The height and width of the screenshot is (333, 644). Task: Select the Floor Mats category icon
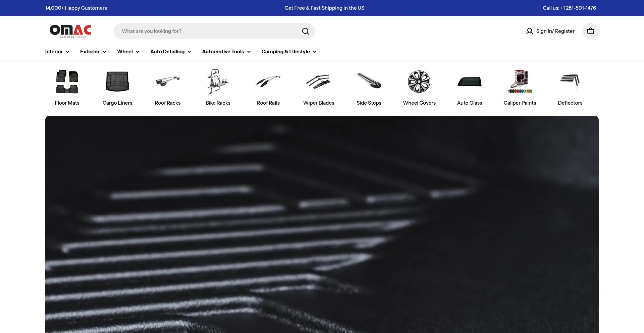(x=67, y=81)
